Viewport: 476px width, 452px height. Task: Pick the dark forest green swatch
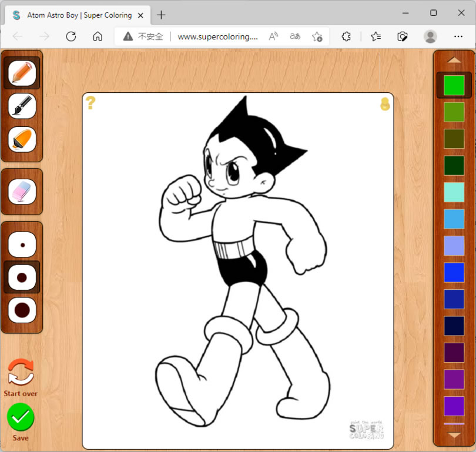pyautogui.click(x=454, y=165)
